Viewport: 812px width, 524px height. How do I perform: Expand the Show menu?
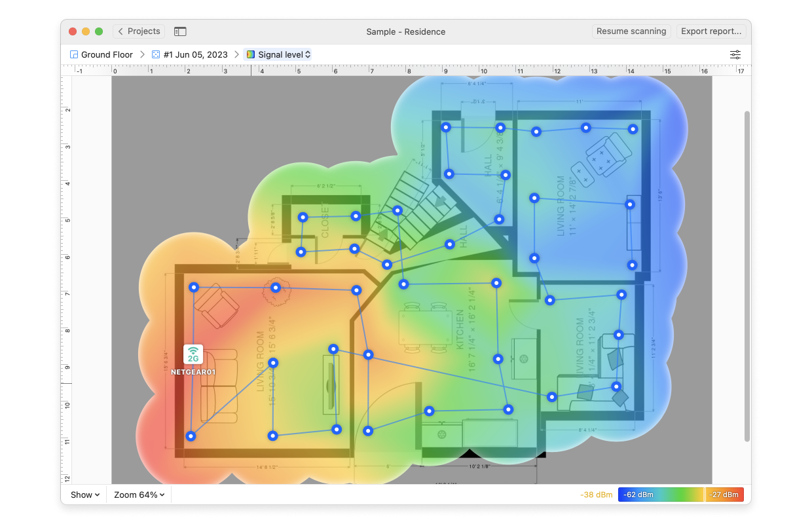(x=85, y=495)
